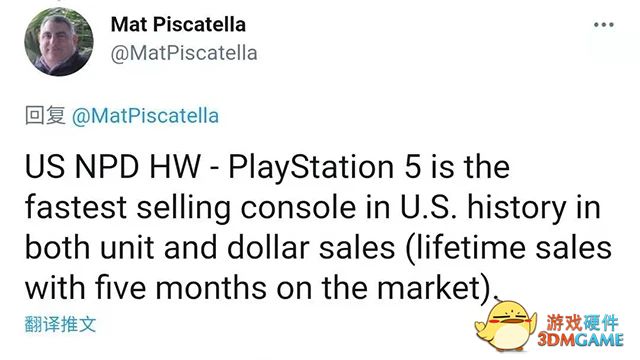This screenshot has height=360, width=640.
Task: Click the 回复 reply label
Action: coord(45,116)
